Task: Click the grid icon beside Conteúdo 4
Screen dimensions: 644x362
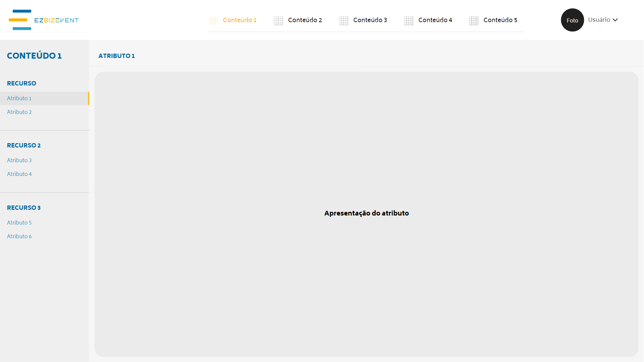Action: pos(409,20)
